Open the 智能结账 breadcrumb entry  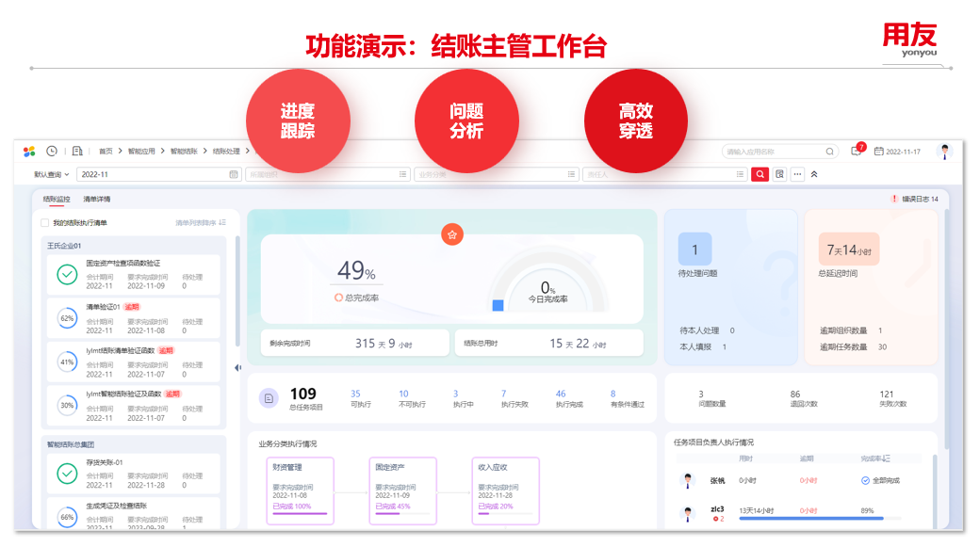click(185, 151)
